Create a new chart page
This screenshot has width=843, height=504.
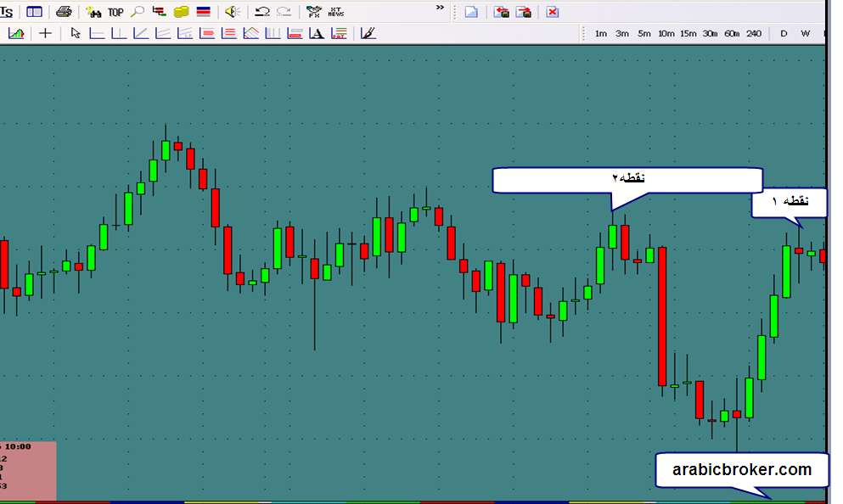(x=471, y=12)
